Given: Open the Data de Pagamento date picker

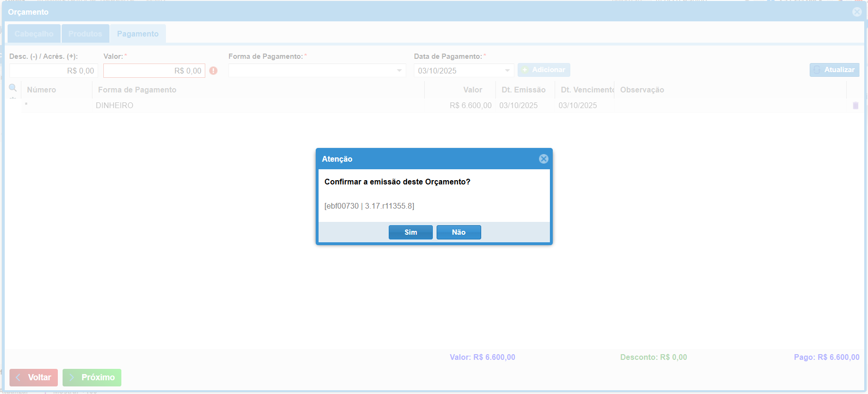Looking at the screenshot, I should click(507, 71).
